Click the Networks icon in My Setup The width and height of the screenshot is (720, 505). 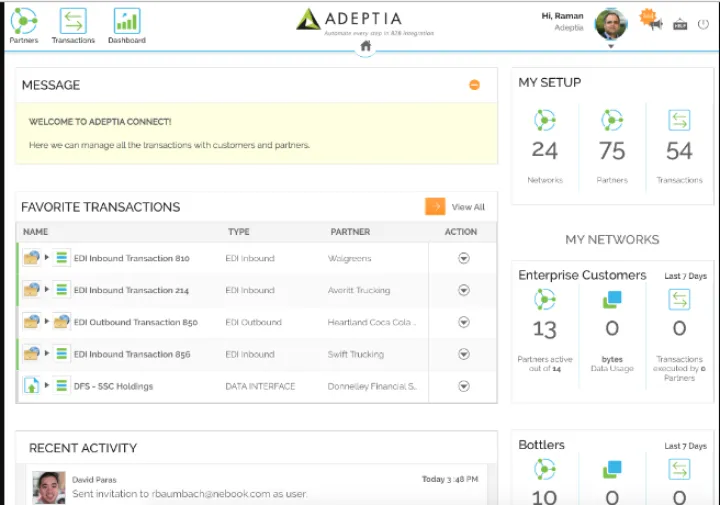545,121
